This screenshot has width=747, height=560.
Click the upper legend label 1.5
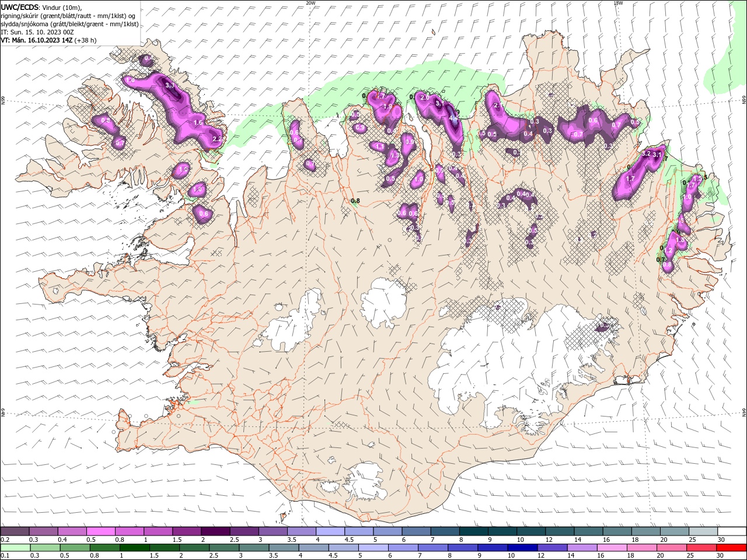point(176,540)
